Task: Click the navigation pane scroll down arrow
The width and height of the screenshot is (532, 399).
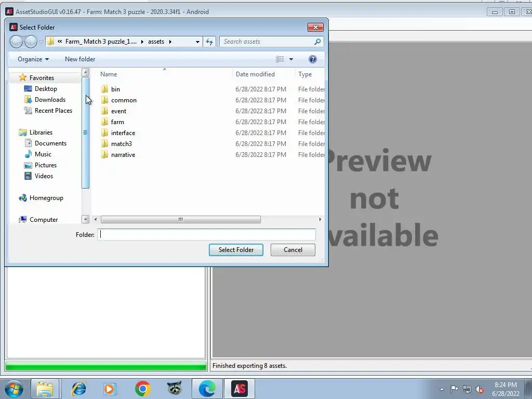Action: [86, 219]
